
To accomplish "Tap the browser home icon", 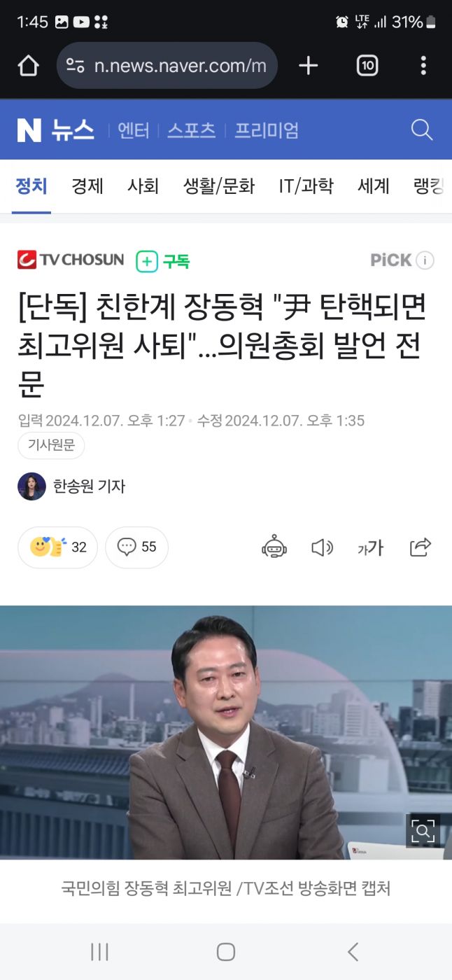I will pyautogui.click(x=28, y=66).
